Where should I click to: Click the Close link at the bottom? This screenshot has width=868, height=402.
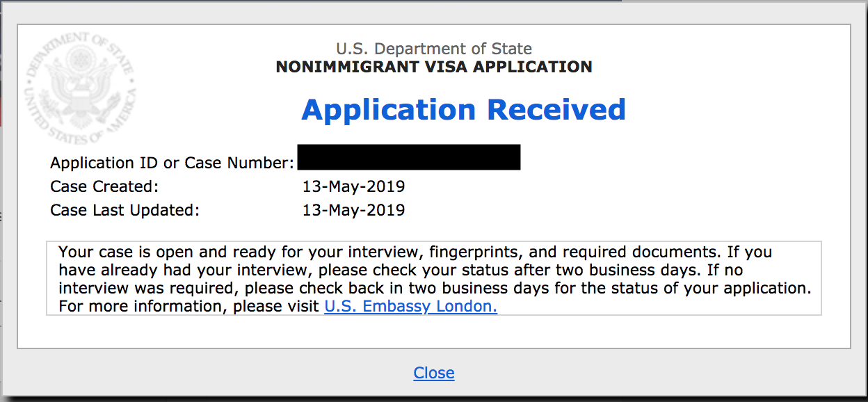pyautogui.click(x=434, y=373)
